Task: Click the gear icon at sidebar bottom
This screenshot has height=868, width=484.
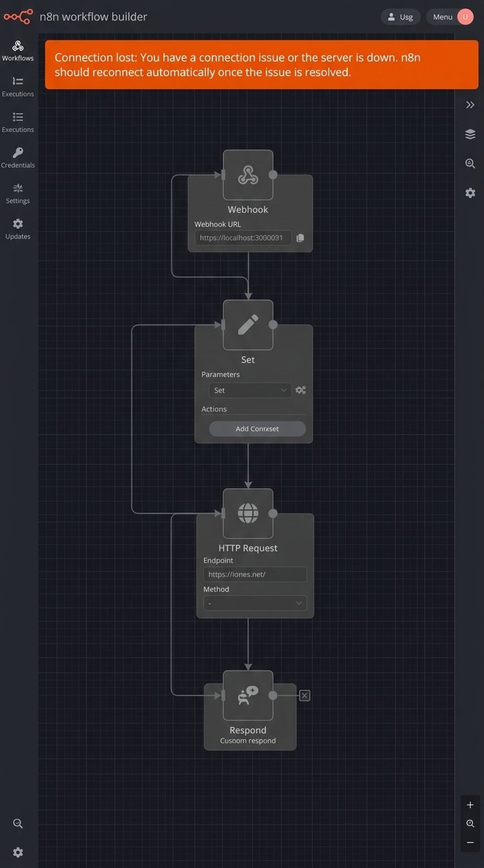Action: 18,852
